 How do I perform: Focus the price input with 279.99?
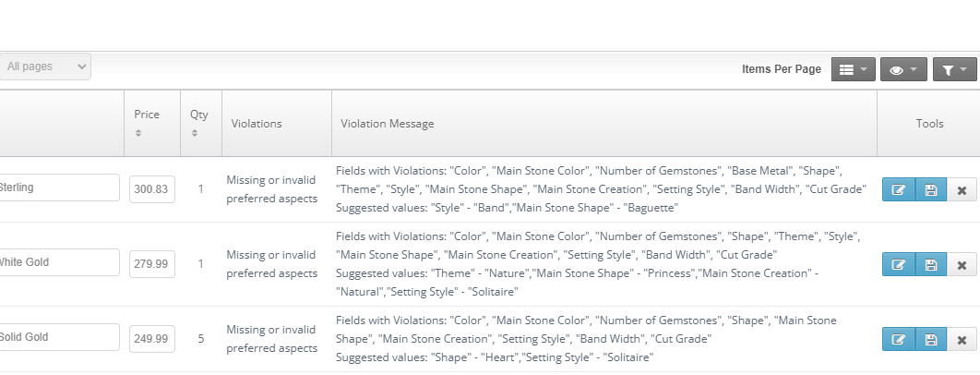151,263
